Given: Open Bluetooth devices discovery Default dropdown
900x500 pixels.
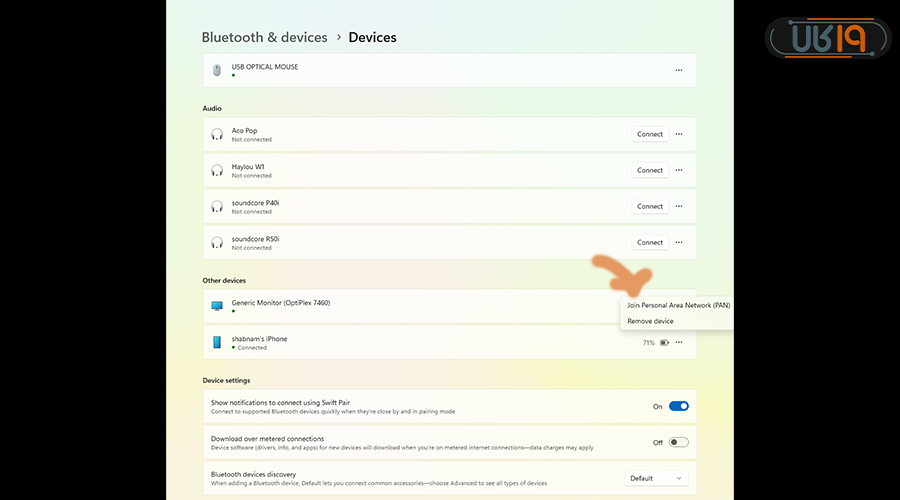Looking at the screenshot, I should (x=656, y=478).
